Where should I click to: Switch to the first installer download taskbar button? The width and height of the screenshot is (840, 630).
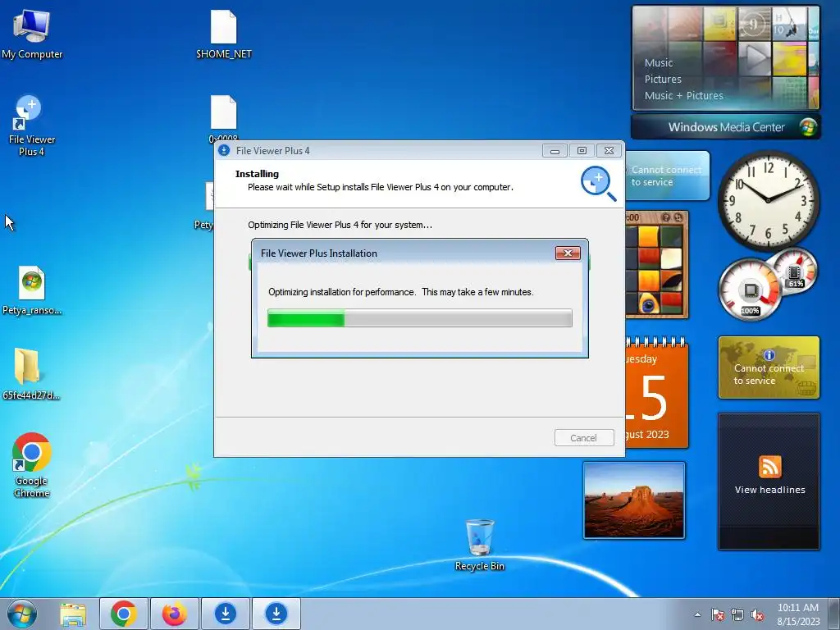[x=225, y=614]
